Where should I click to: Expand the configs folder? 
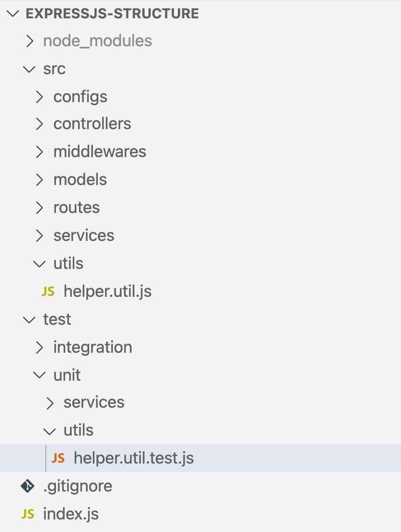80,96
